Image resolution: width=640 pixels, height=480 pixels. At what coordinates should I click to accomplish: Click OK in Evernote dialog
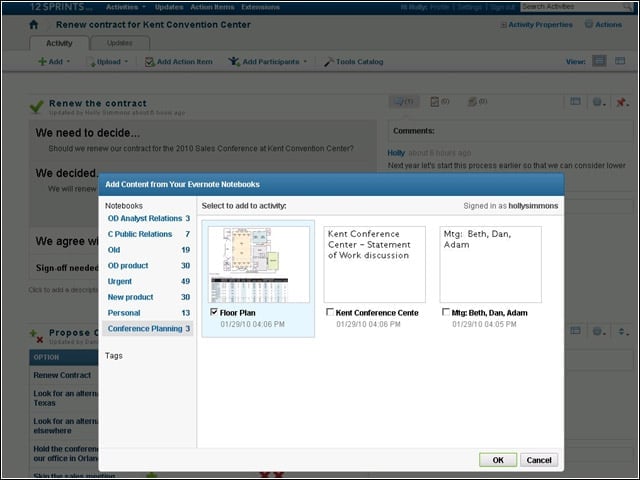click(x=498, y=460)
